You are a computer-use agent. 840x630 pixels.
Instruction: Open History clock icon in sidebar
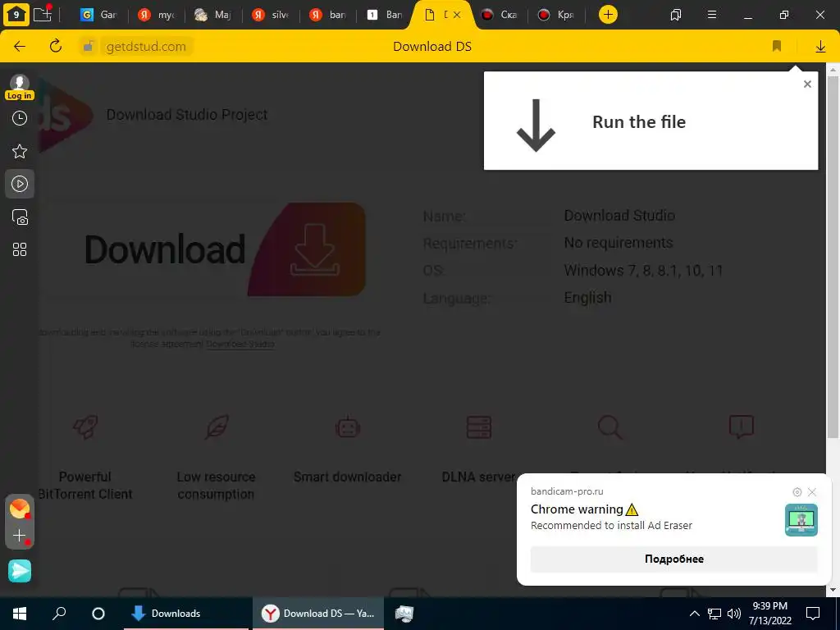tap(20, 118)
